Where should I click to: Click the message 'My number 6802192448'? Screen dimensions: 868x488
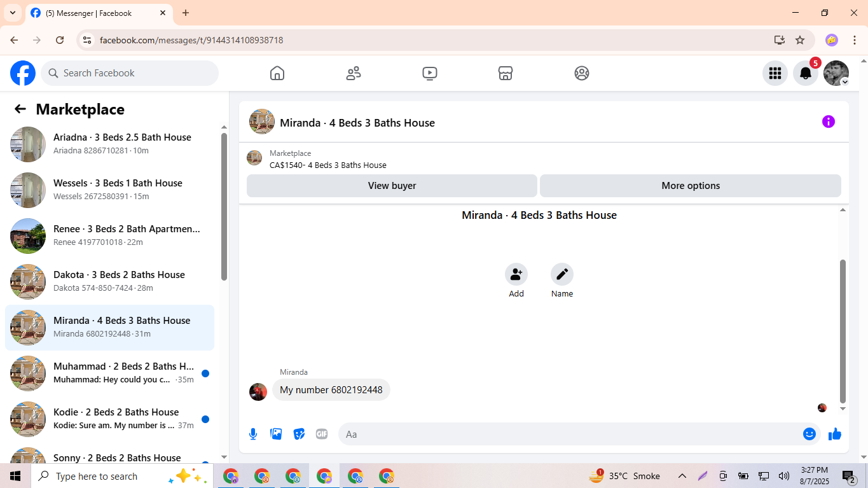pos(331,390)
